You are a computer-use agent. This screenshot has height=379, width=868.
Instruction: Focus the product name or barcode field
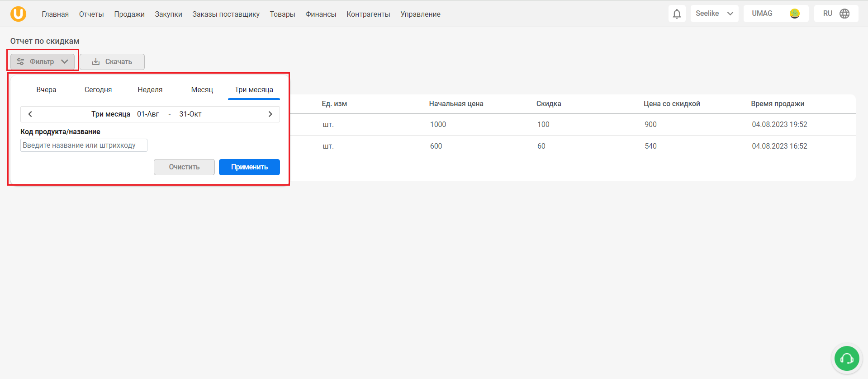click(x=84, y=145)
